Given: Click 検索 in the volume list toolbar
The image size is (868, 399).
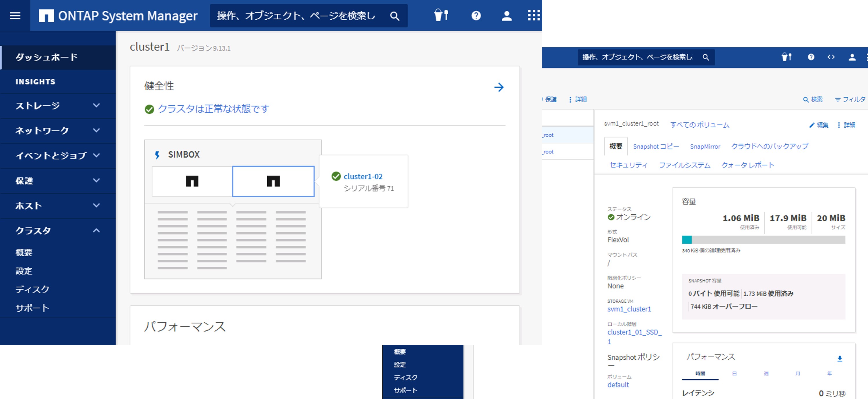Looking at the screenshot, I should (813, 99).
